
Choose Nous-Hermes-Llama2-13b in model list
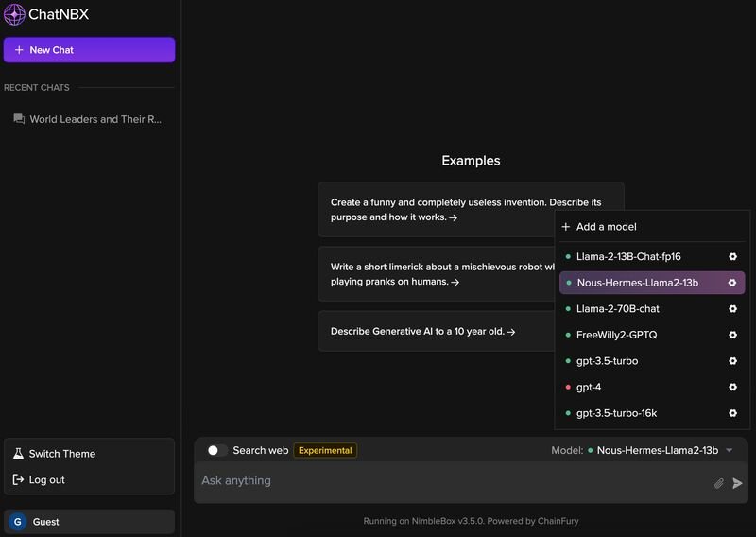(x=637, y=283)
